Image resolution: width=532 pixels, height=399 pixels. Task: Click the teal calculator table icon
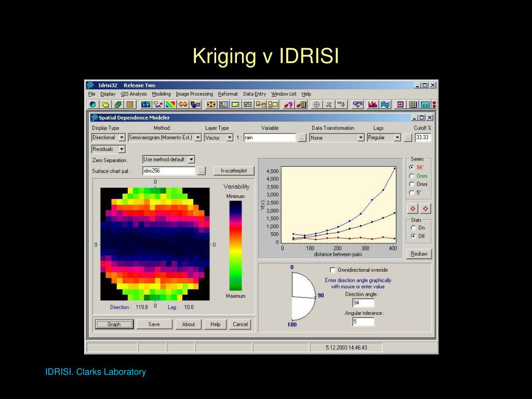(425, 104)
